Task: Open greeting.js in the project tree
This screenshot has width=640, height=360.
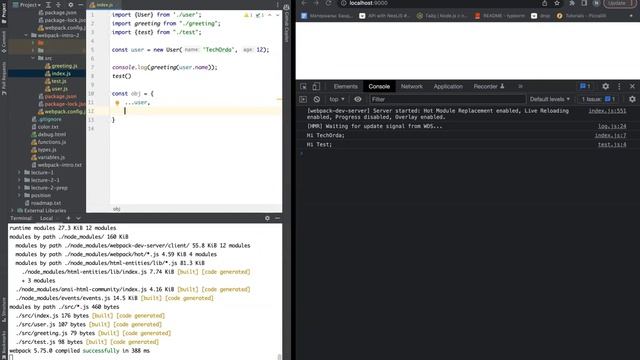Action: click(61, 66)
